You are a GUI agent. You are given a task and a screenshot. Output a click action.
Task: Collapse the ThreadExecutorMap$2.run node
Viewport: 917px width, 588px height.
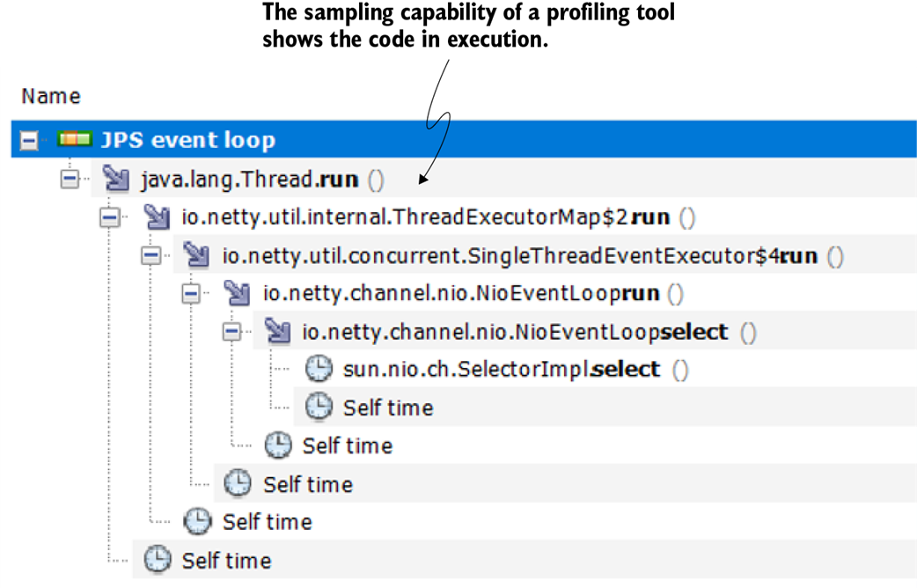(x=110, y=217)
